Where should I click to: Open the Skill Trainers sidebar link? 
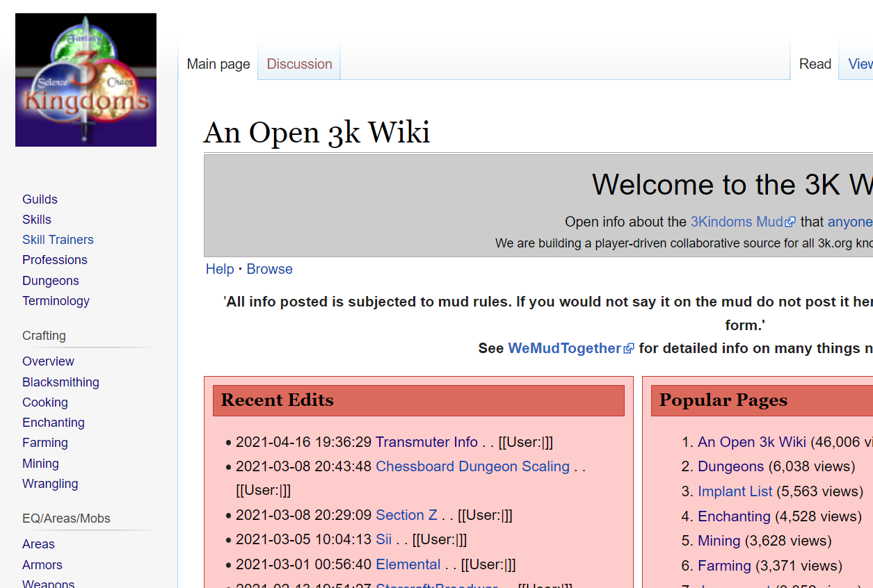click(x=58, y=240)
